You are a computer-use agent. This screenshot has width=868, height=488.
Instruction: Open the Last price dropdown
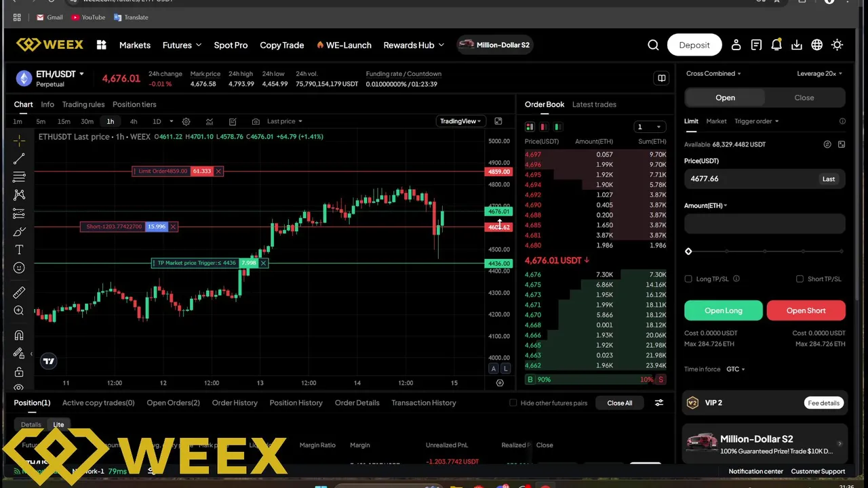pos(285,121)
